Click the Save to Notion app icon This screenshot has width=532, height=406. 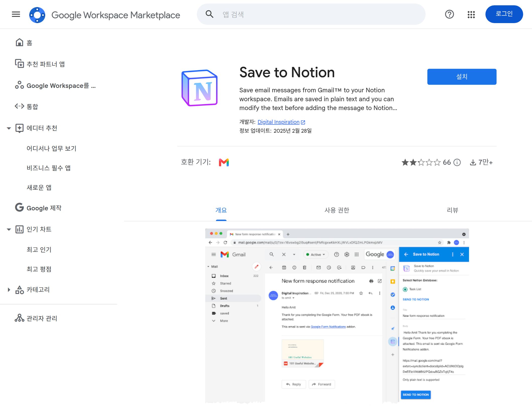coord(199,88)
